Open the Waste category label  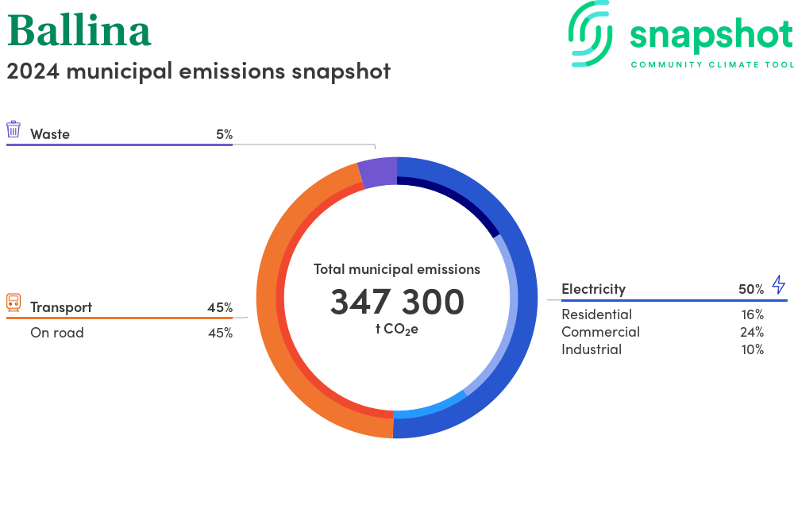(50, 134)
